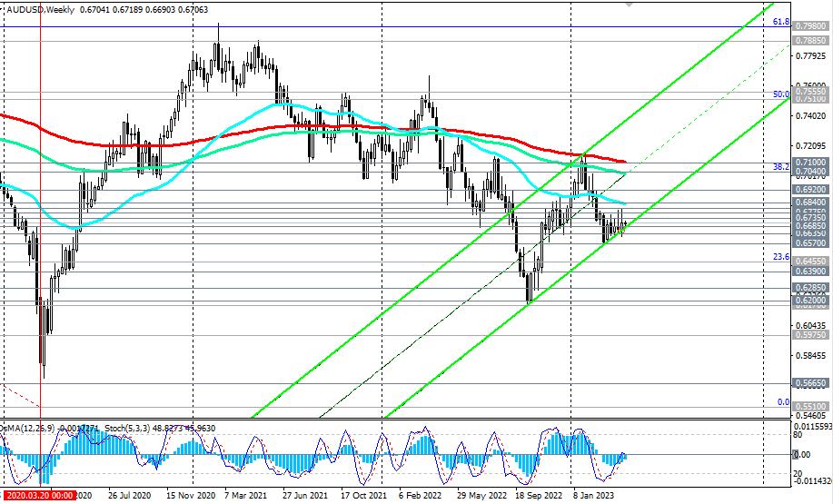Select the 8 Jan 2023 date axis label

click(x=593, y=495)
